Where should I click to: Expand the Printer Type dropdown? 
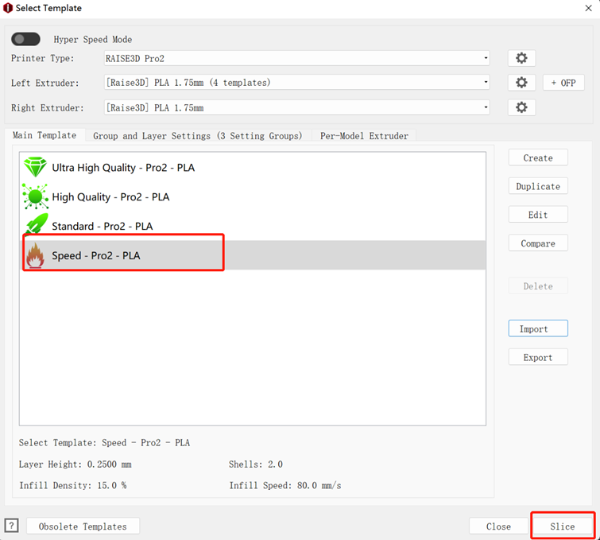(x=485, y=59)
